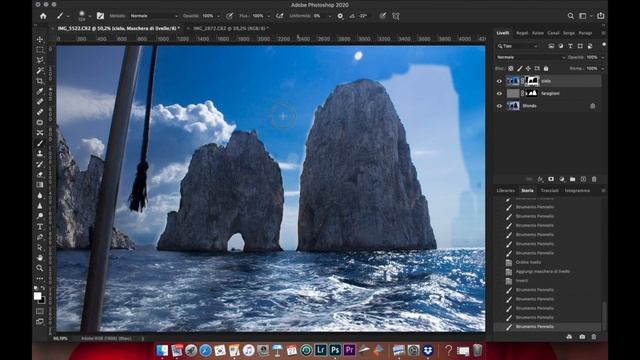Screen dimensions: 640x360
Task: Add a layer mask from Layers footer
Action: tap(551, 179)
